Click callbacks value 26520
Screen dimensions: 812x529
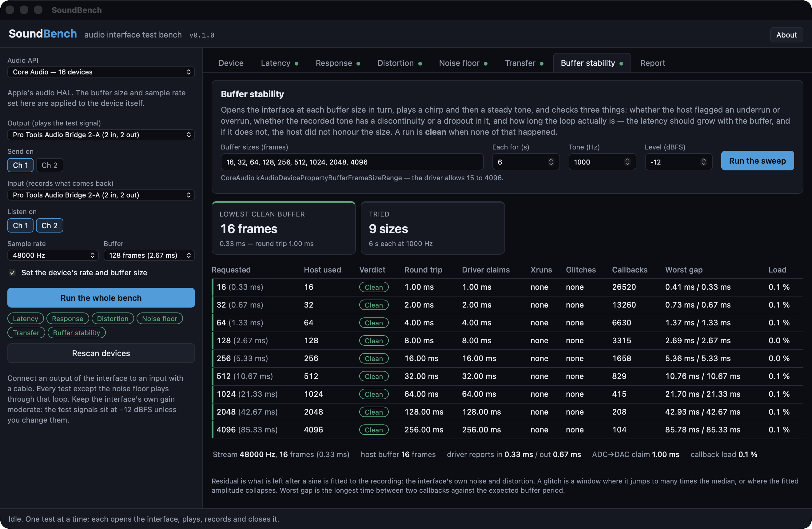point(624,287)
